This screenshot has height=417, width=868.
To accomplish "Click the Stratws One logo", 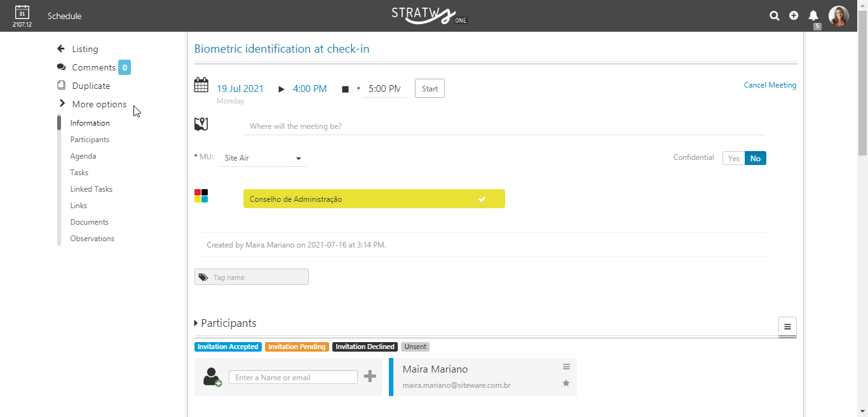I will coord(430,15).
